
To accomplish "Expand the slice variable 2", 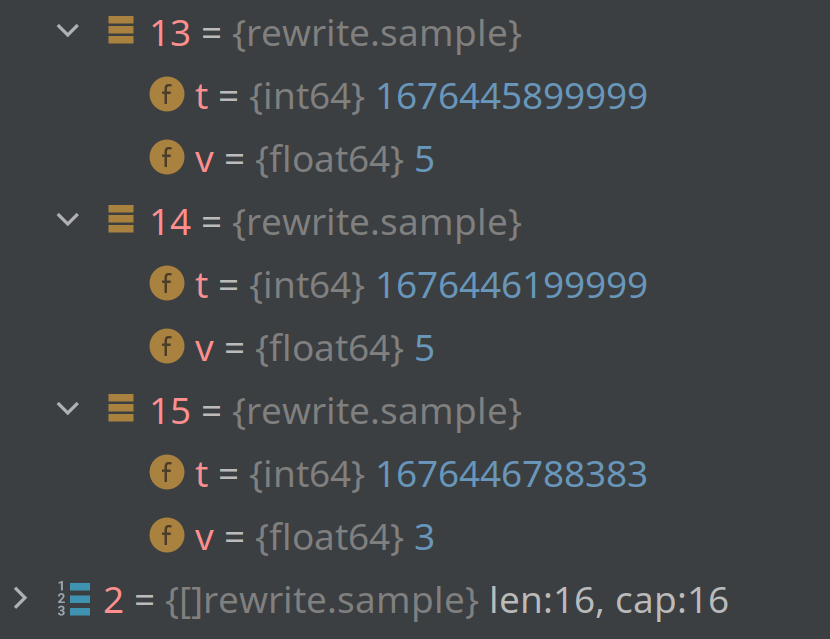I will coord(22,598).
